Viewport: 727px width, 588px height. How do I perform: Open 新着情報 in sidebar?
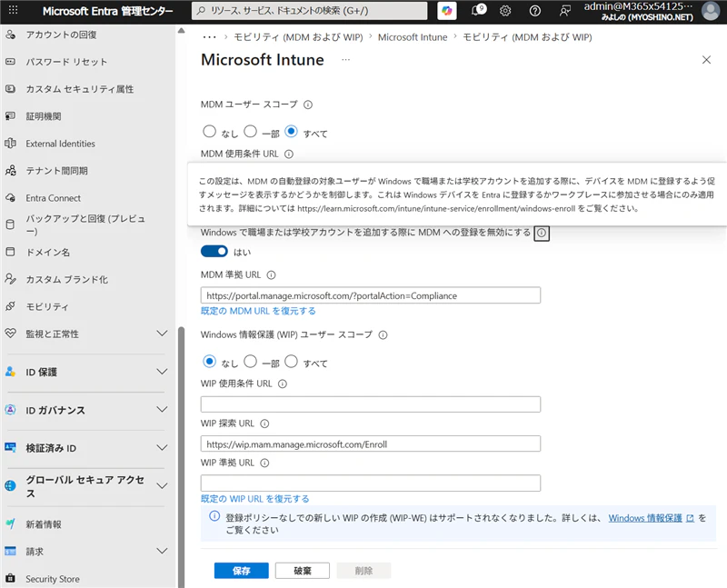point(44,524)
